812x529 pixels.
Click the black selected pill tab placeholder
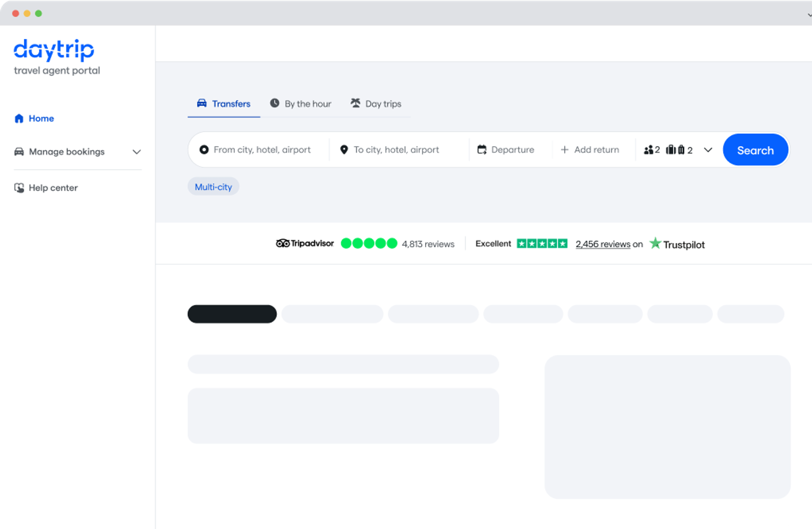[x=232, y=314]
